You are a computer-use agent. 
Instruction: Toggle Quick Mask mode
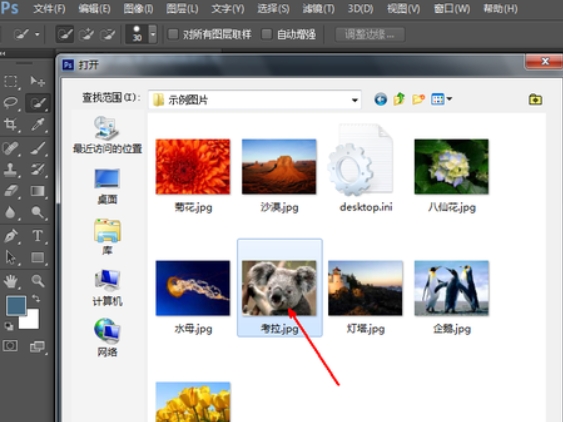point(10,346)
